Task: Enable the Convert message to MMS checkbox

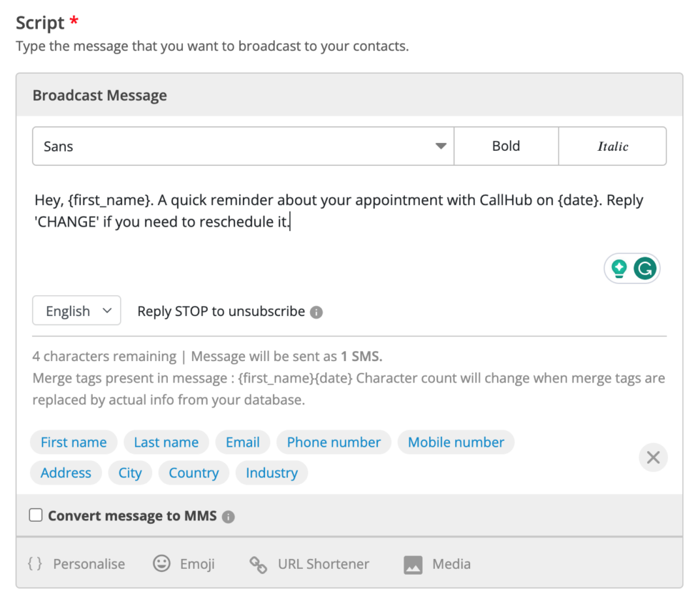Action: pos(36,515)
